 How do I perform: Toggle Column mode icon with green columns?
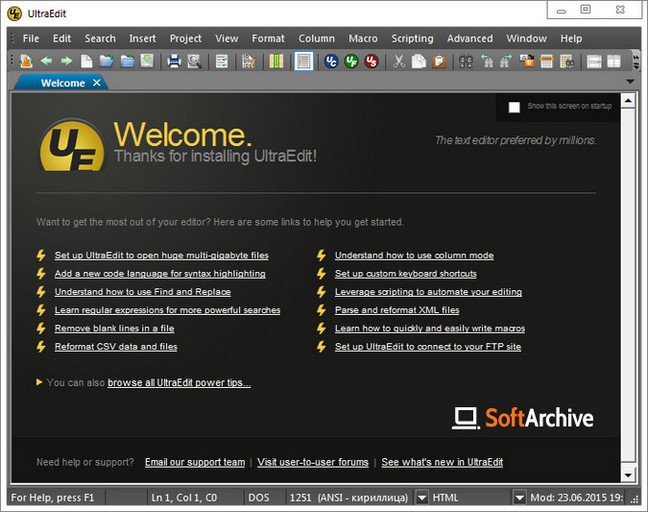[276, 61]
